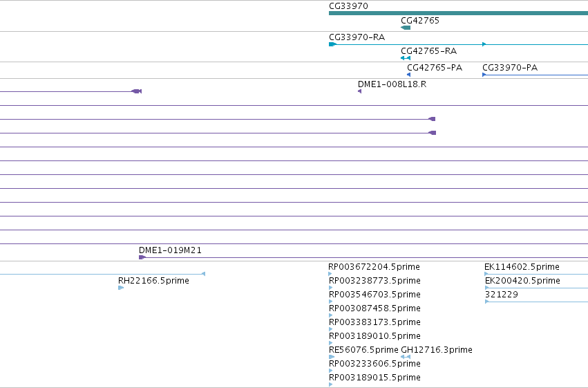588x388 pixels.
Task: Select the DME1-008L18.R label
Action: pos(392,84)
